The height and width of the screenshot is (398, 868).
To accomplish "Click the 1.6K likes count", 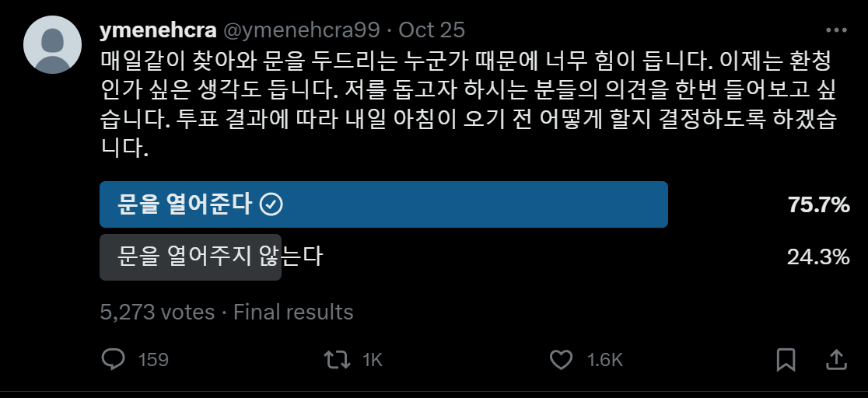I will [x=605, y=361].
